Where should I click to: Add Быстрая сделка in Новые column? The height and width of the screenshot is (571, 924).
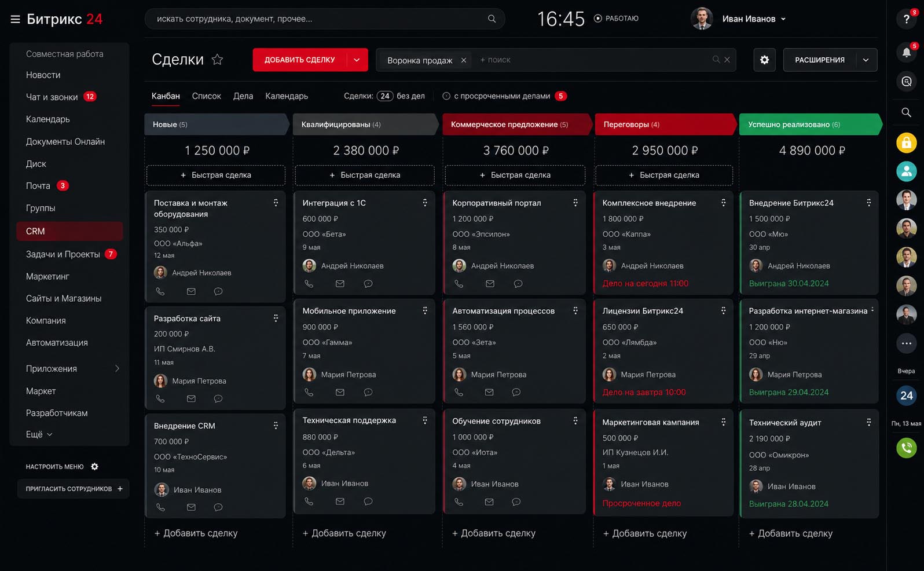click(216, 175)
